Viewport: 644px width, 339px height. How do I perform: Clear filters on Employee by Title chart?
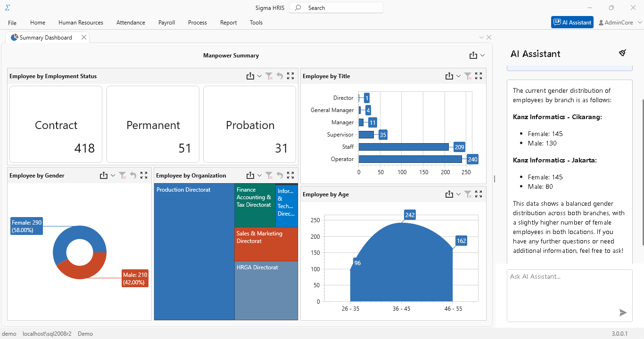[x=467, y=76]
